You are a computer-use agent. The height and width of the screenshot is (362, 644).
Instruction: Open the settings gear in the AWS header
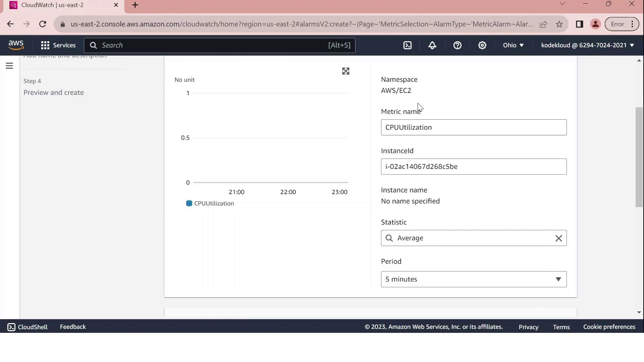tap(482, 45)
